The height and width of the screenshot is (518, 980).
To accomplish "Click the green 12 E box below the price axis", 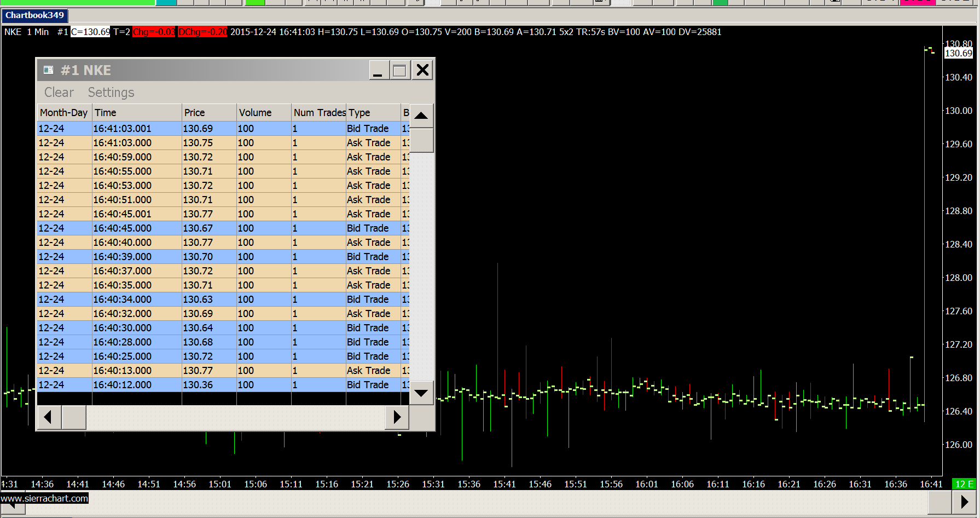I will pyautogui.click(x=964, y=484).
